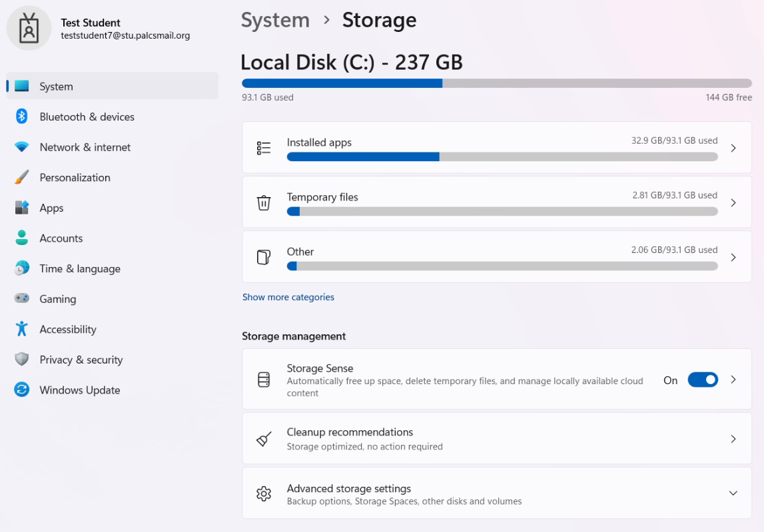Screen dimensions: 764x532
Task: Click the teststudent7 email address
Action: click(125, 35)
